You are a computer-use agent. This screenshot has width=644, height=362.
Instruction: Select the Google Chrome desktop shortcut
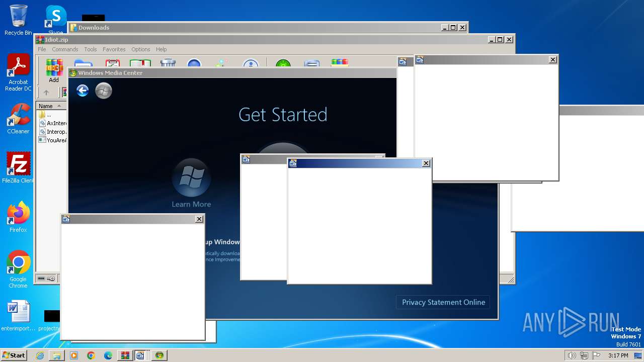(18, 269)
